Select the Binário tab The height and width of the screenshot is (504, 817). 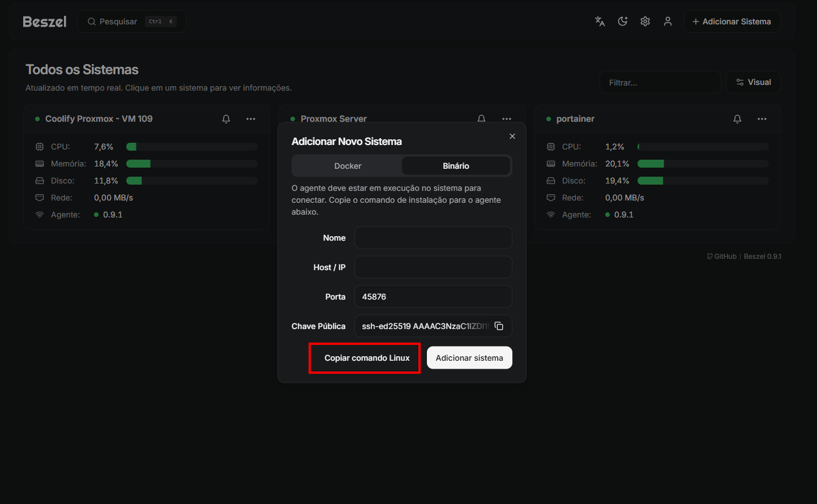[456, 166]
